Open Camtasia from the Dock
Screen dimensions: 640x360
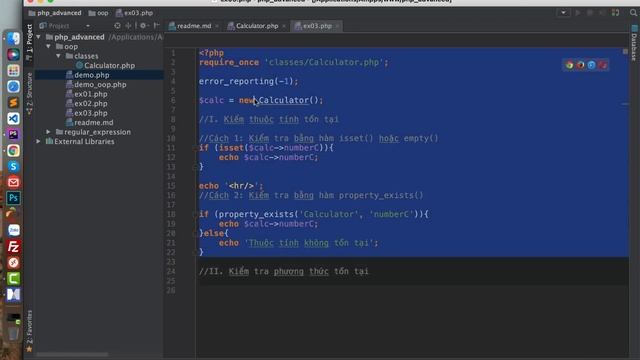tap(13, 279)
